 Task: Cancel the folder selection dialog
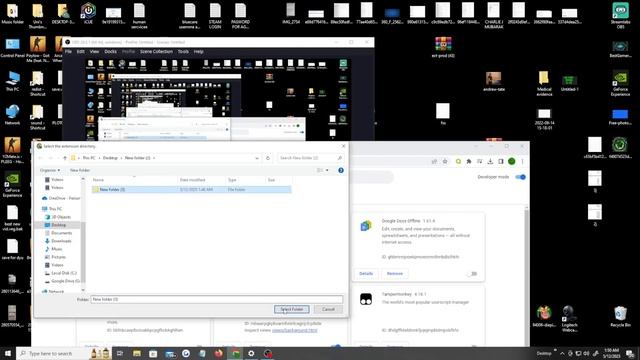coord(328,309)
